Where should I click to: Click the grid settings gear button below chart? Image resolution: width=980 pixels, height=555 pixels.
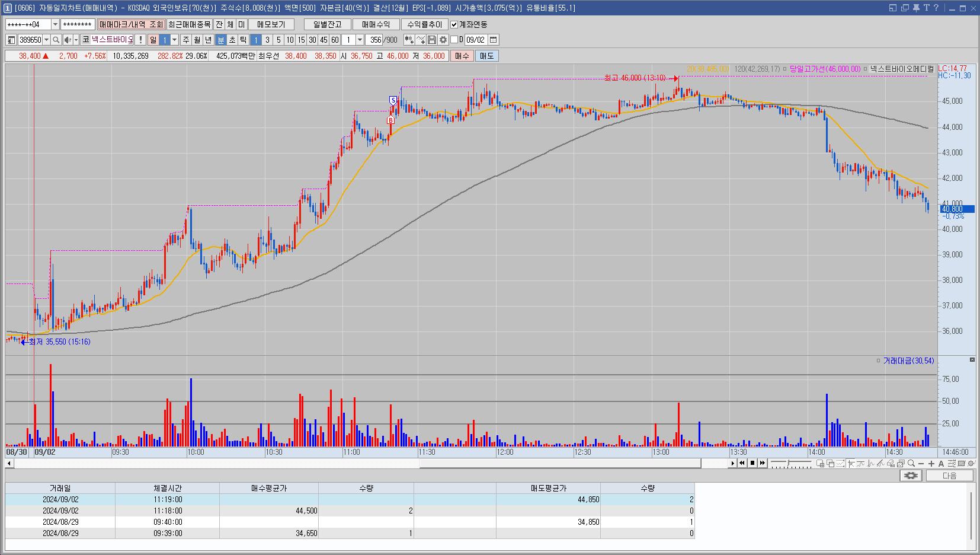911,476
